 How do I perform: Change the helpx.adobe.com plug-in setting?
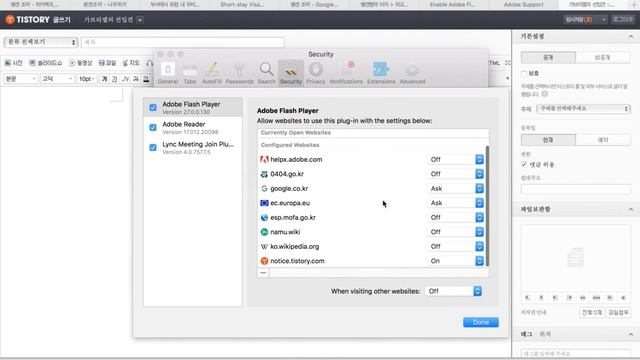pos(456,160)
